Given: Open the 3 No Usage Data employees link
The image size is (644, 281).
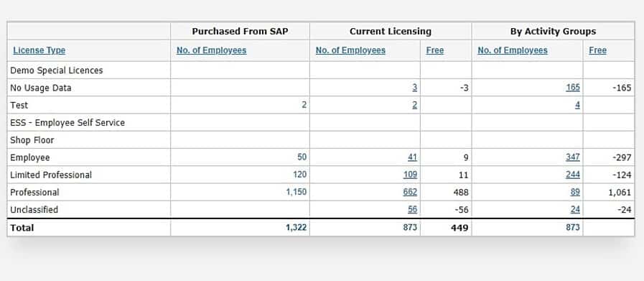Looking at the screenshot, I should [x=414, y=88].
